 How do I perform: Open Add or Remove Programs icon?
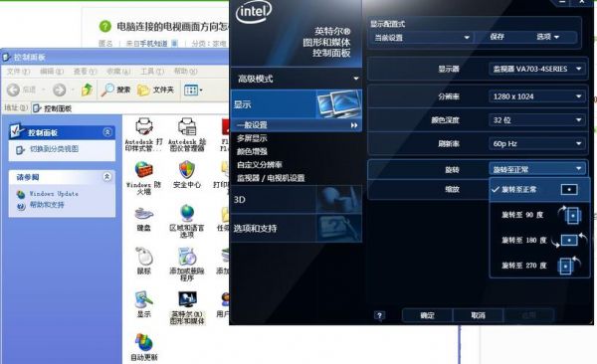[187, 264]
